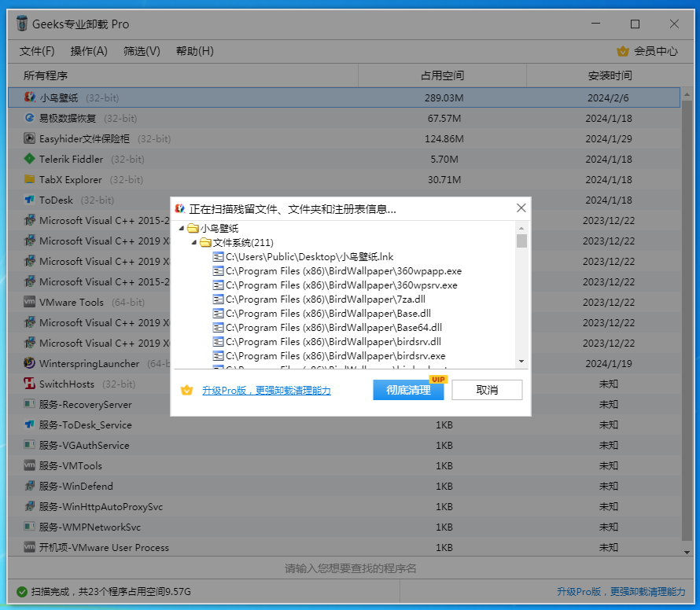Click the crown icon beside the dialog's upgrade link
The image size is (700, 610).
(x=186, y=391)
